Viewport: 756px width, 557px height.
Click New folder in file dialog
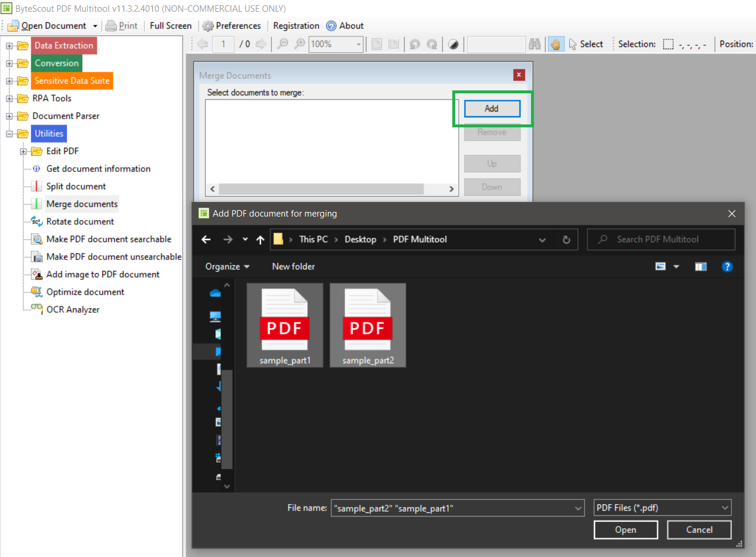(293, 266)
